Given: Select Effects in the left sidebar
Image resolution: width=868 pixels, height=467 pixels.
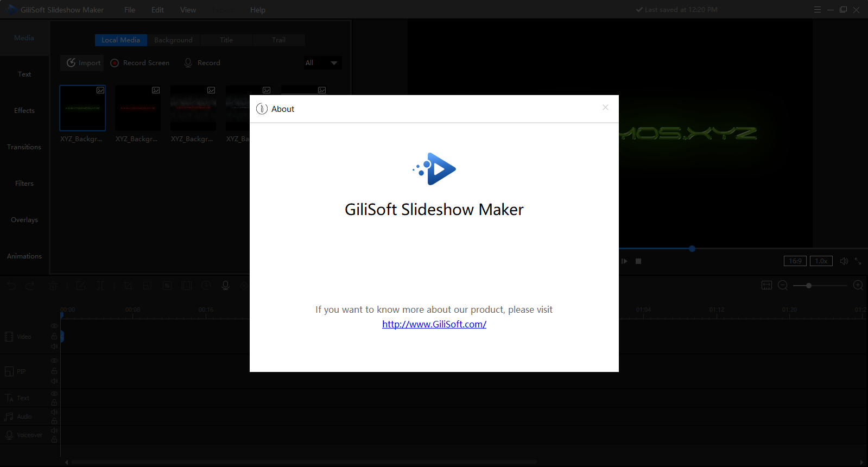Looking at the screenshot, I should (x=24, y=111).
